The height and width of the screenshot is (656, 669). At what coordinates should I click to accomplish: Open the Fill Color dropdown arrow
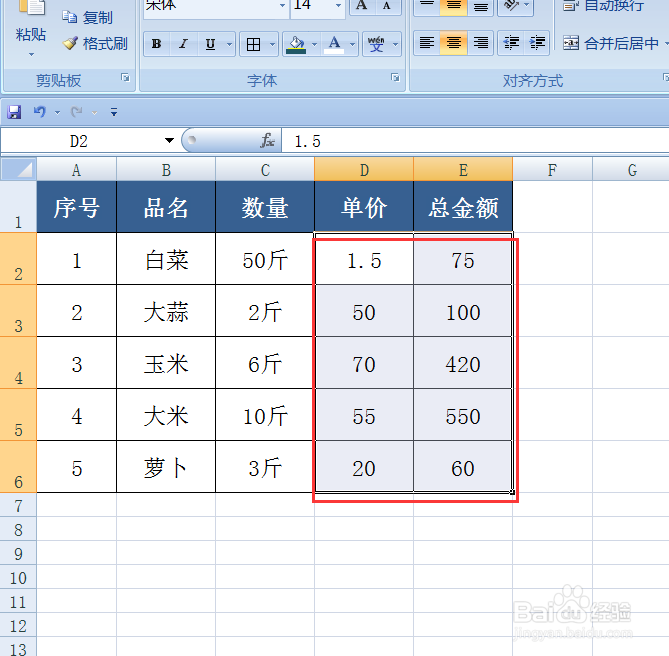click(315, 44)
